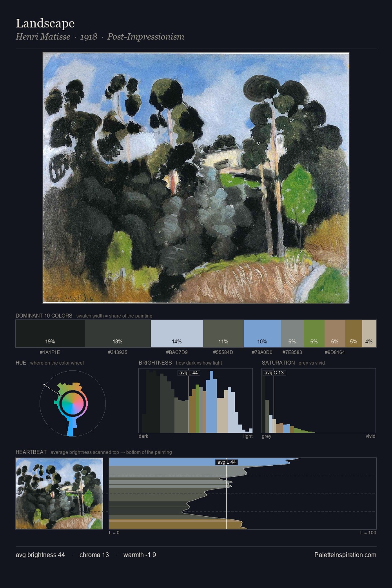Click hex code #55584D
Image resolution: width=392 pixels, height=588 pixels.
pos(223,352)
